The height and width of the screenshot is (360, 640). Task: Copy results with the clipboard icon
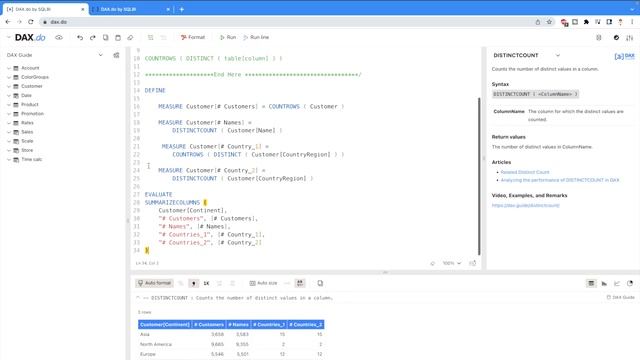(320, 283)
